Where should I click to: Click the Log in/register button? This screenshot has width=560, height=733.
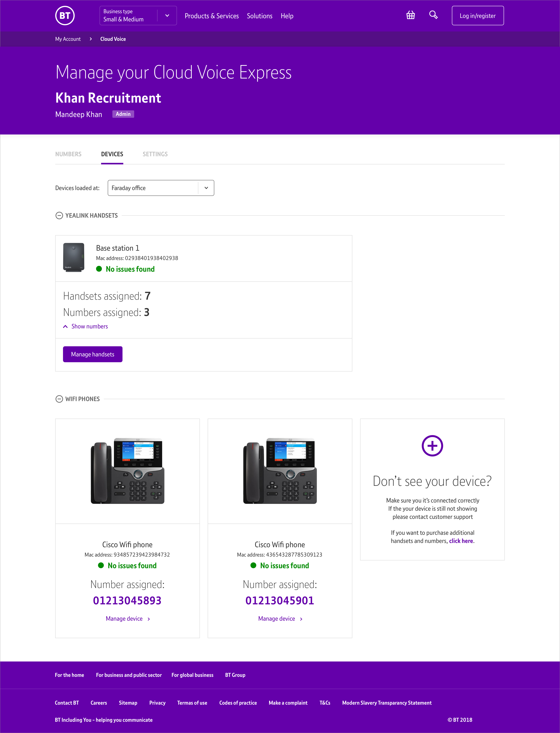click(x=477, y=16)
